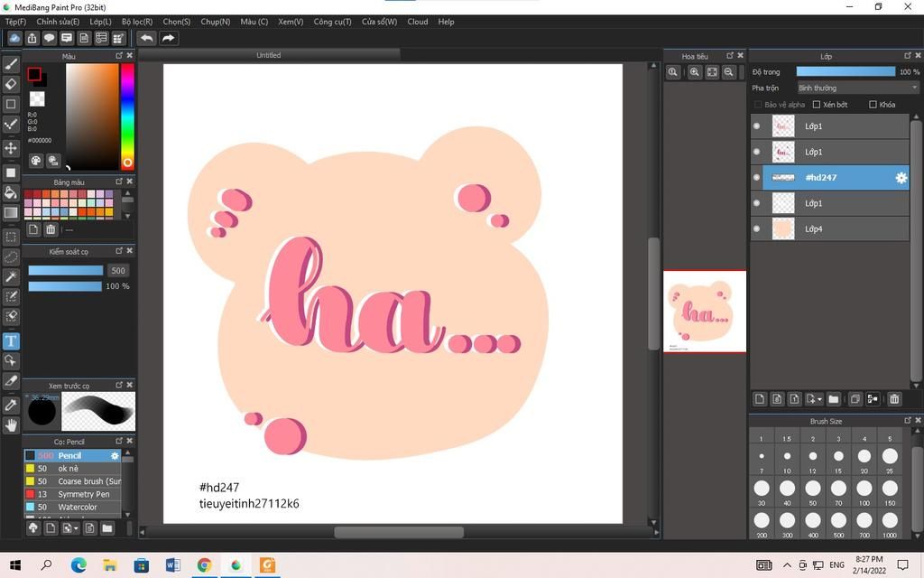
Task: Enable the Khóa lock checkbox
Action: (x=873, y=105)
